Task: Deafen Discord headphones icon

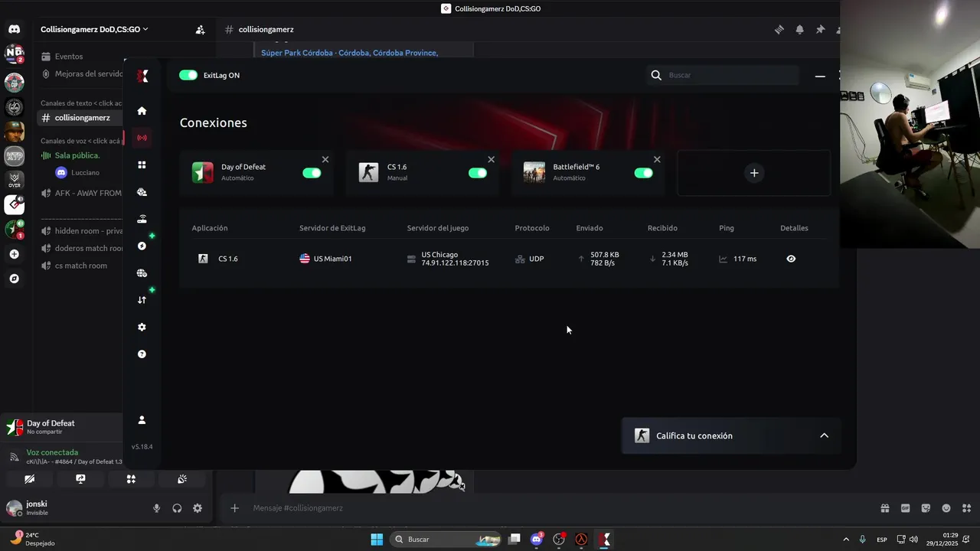Action: [177, 508]
